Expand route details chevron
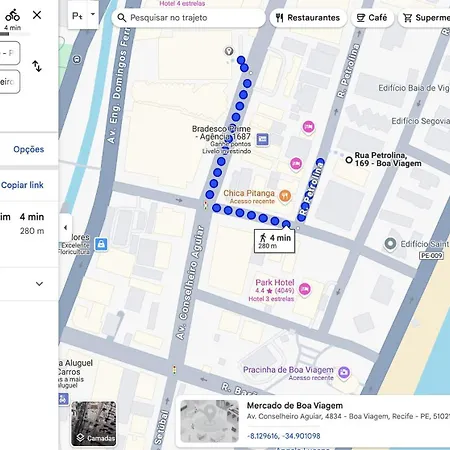450x450 pixels. [x=39, y=284]
